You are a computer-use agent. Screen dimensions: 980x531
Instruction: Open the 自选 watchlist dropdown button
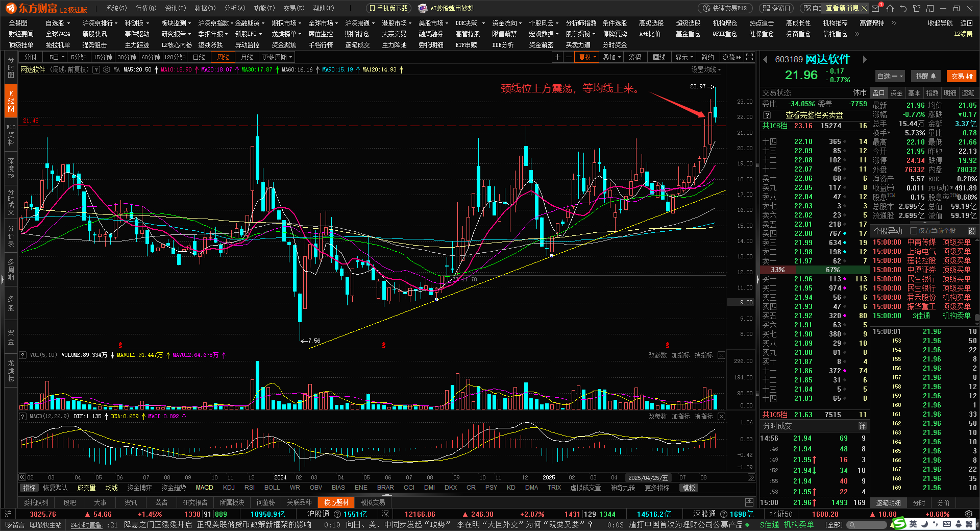(890, 76)
